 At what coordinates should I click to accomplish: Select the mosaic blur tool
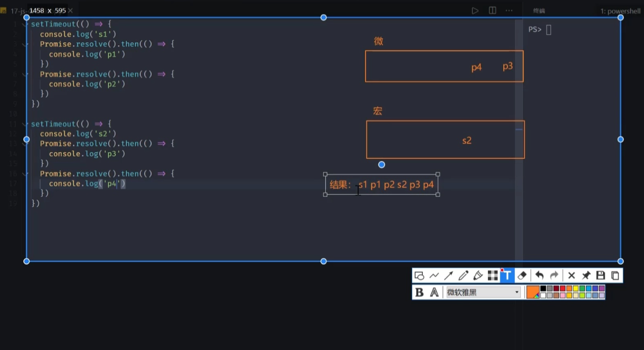(492, 276)
